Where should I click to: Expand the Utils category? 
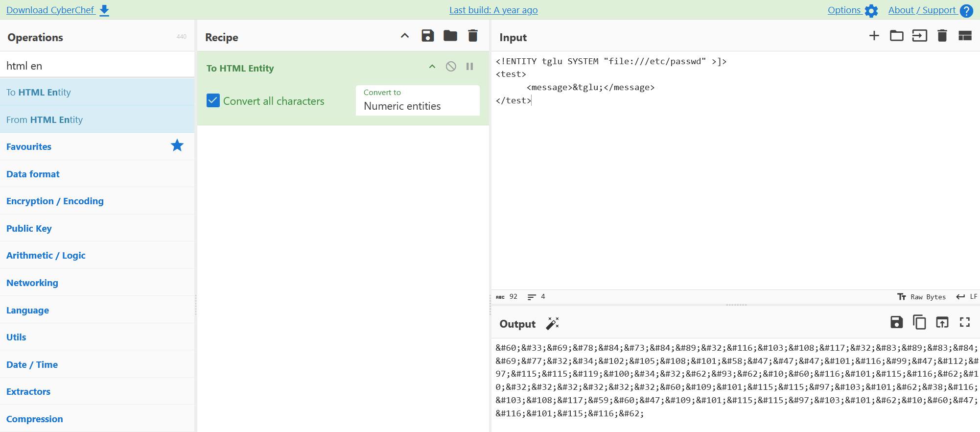tap(97, 337)
